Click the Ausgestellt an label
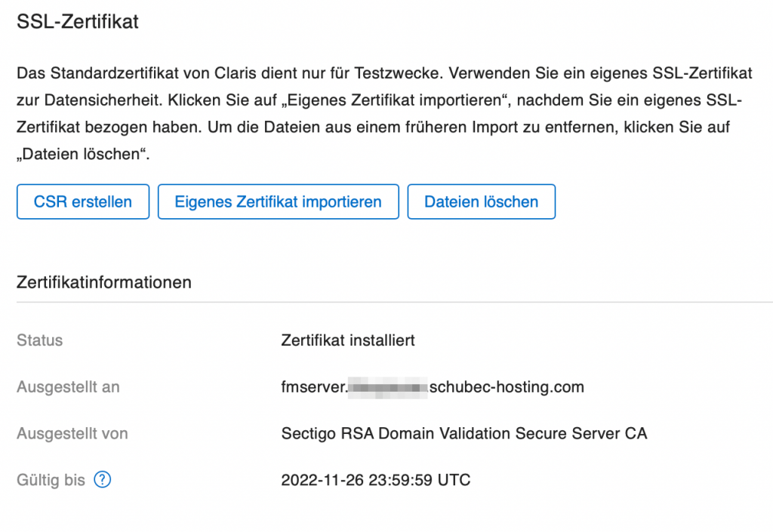 (x=68, y=387)
